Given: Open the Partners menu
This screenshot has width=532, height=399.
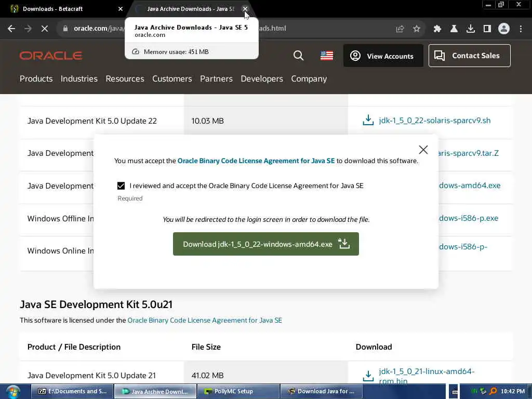Looking at the screenshot, I should tap(216, 79).
